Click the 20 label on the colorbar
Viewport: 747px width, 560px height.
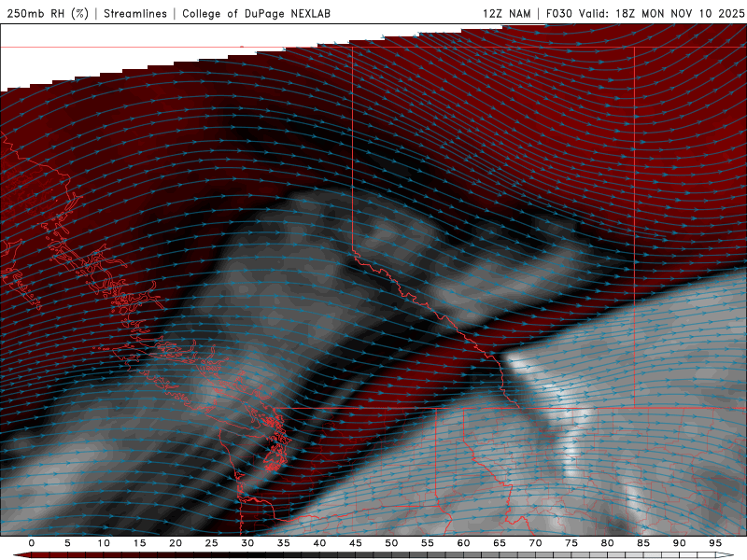pyautogui.click(x=176, y=543)
